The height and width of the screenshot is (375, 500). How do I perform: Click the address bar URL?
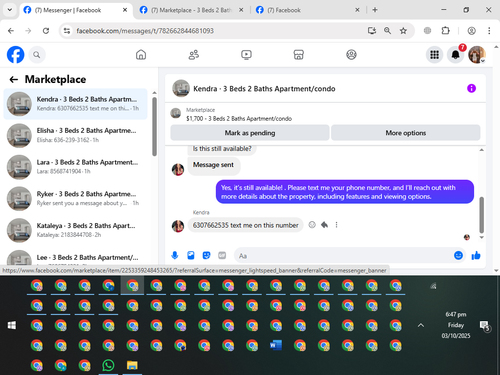click(145, 31)
